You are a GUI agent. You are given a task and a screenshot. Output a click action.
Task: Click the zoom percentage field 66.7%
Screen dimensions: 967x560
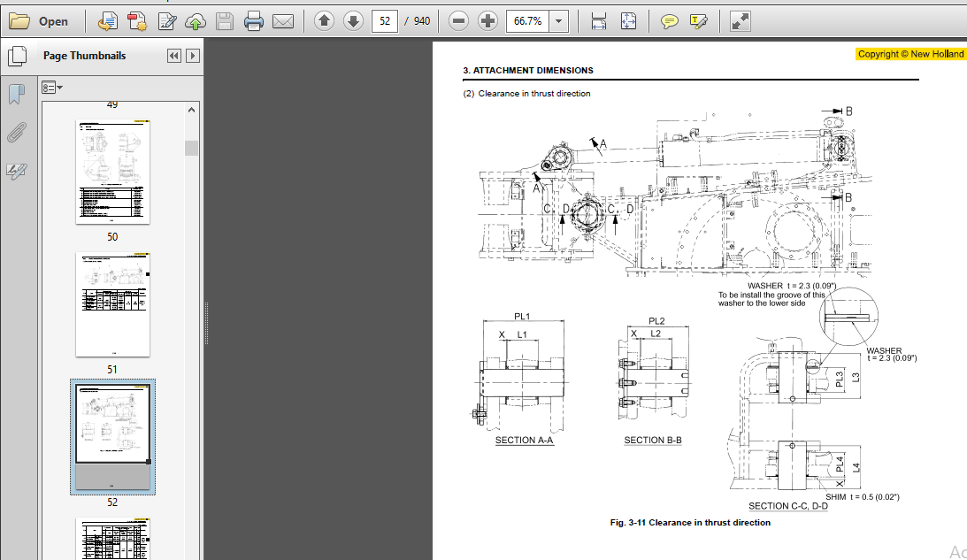coord(527,21)
